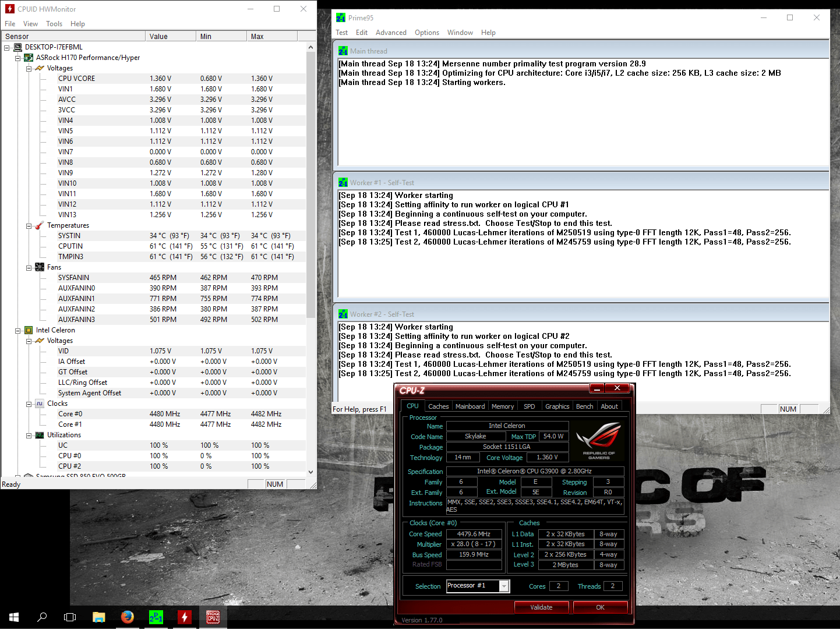The height and width of the screenshot is (630, 840).
Task: Switch to the Bench tab in CPU-Z
Action: pos(585,406)
